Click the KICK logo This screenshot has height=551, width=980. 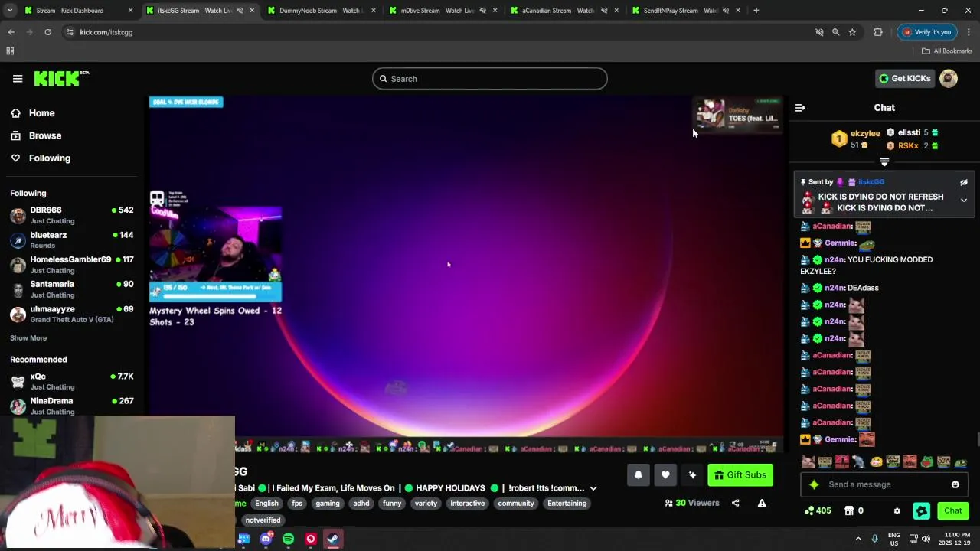pos(61,78)
